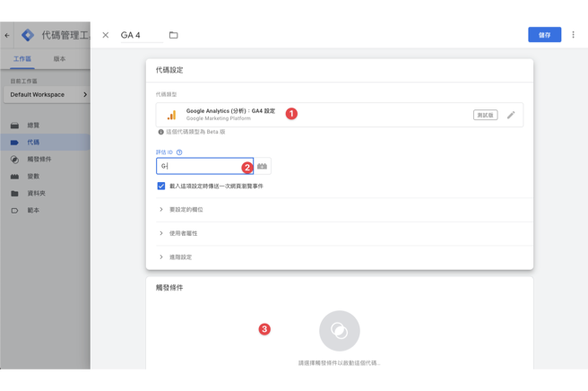Click the folder icon beside GA 4 name
The height and width of the screenshot is (391, 588).
point(173,35)
